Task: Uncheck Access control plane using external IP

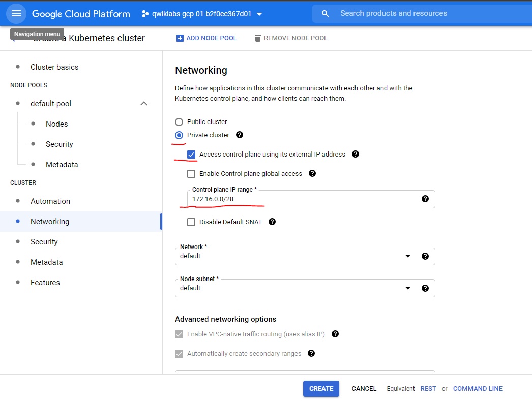Action: click(x=191, y=155)
